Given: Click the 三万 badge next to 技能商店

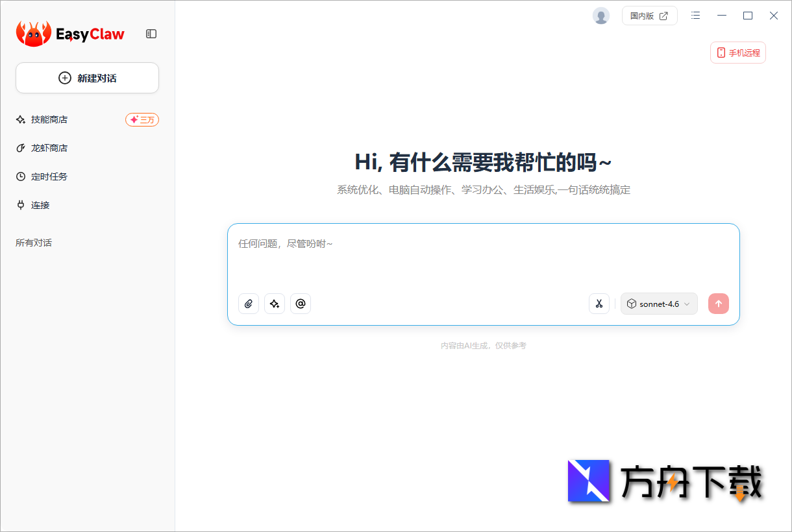Looking at the screenshot, I should tap(142, 119).
